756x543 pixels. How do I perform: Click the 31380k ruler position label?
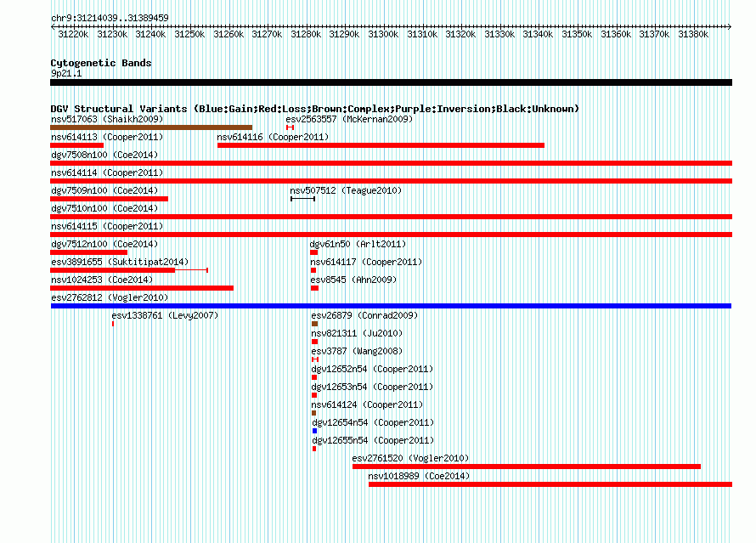click(x=693, y=34)
